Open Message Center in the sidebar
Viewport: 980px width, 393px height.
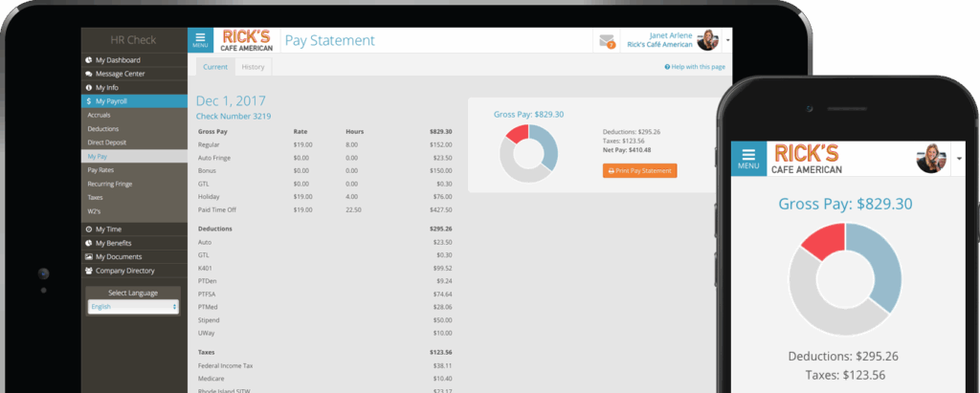(x=120, y=74)
